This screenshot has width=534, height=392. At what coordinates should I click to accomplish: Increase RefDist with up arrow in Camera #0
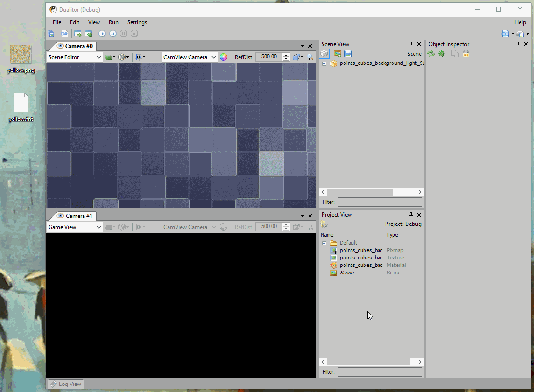(287, 55)
